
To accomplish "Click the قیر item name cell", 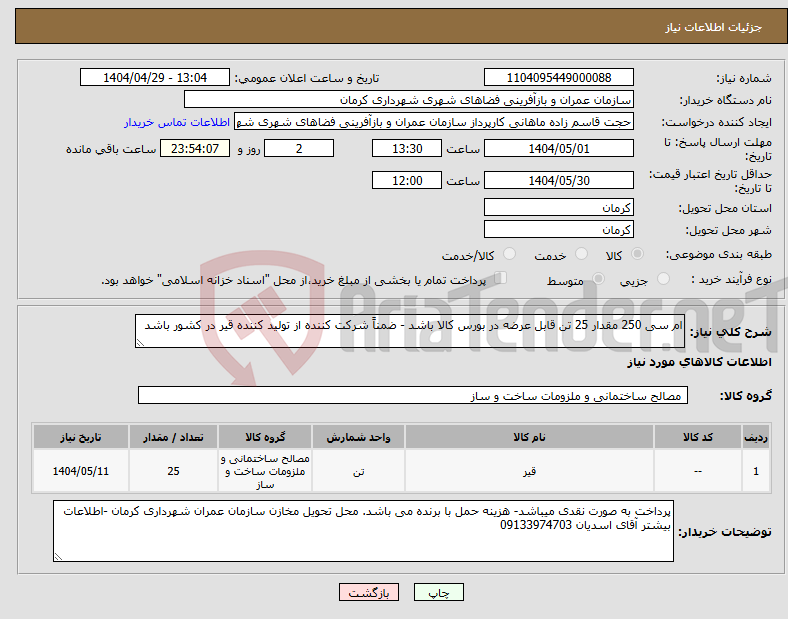I will 529,471.
